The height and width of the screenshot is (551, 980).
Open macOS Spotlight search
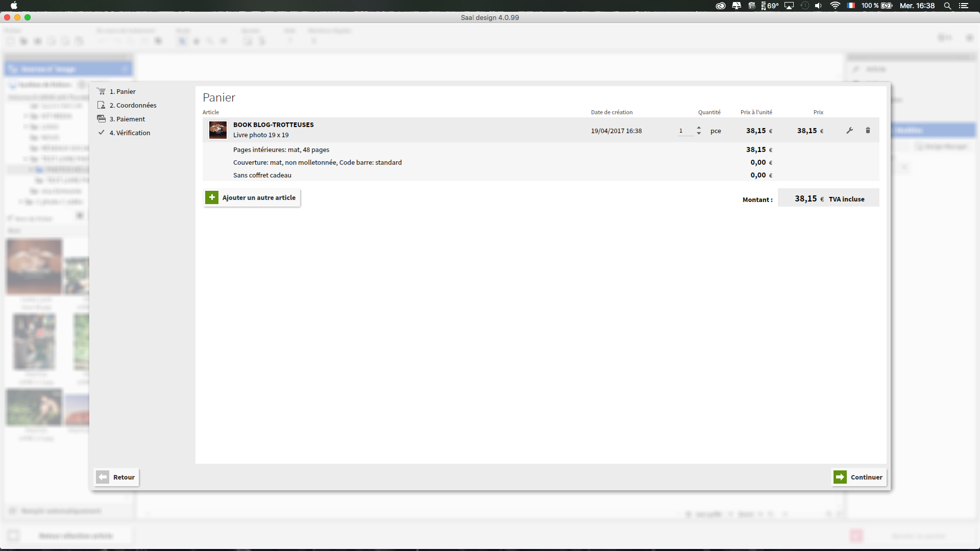(947, 6)
